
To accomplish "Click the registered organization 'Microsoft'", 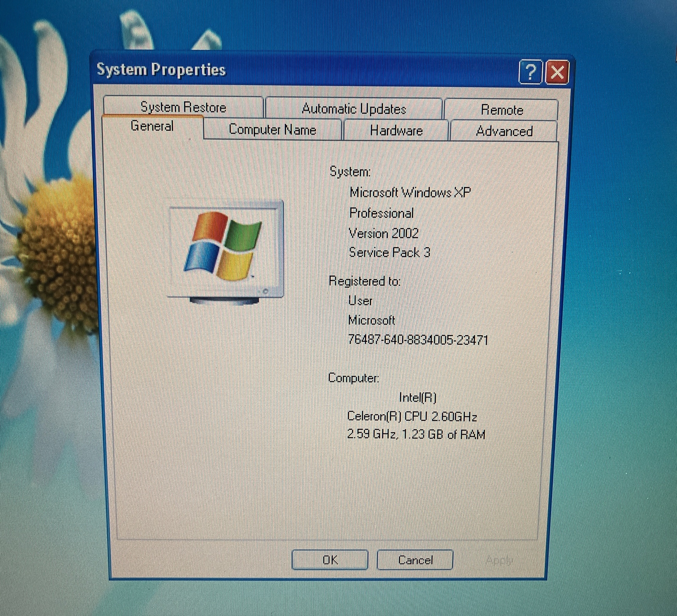I will (372, 320).
